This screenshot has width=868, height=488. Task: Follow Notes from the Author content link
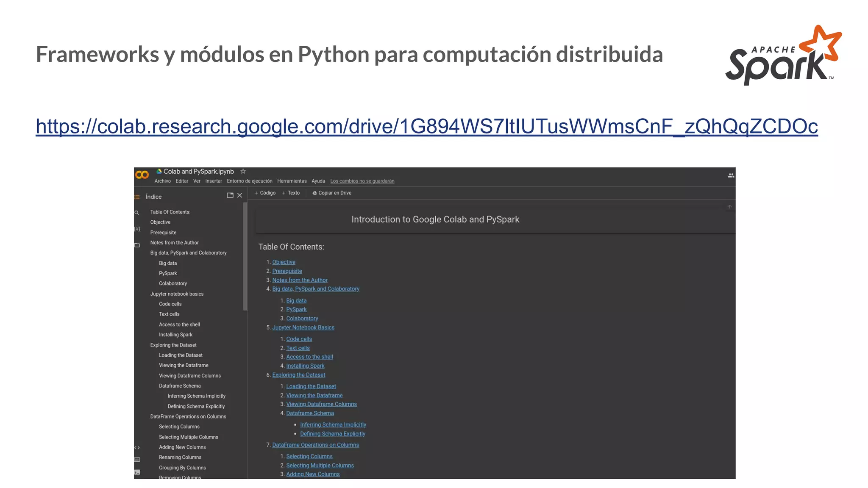click(300, 280)
